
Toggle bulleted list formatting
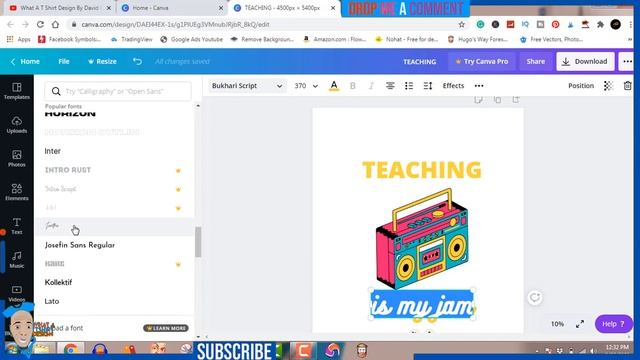coord(409,86)
